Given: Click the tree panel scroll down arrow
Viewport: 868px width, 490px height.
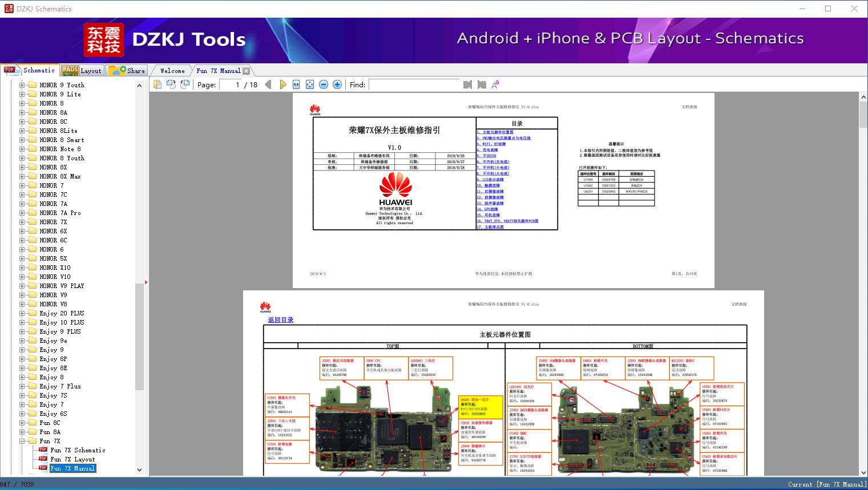Looking at the screenshot, I should tap(139, 470).
